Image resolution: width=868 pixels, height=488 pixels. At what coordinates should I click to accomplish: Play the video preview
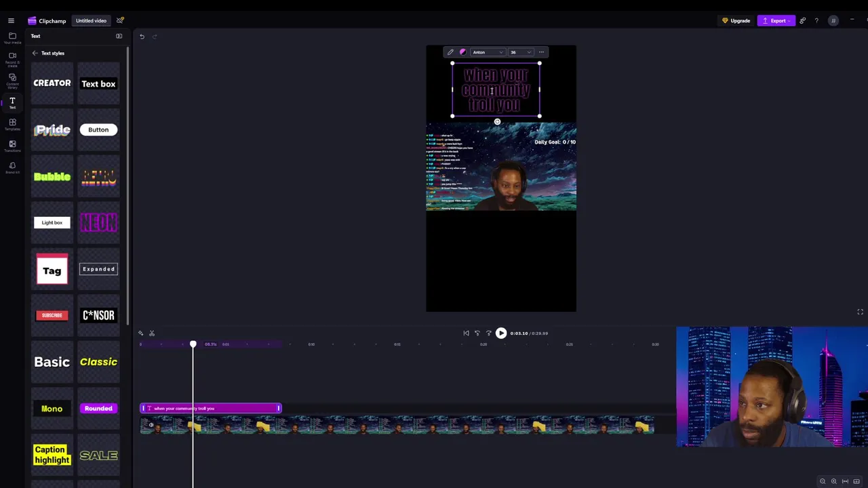click(x=501, y=333)
